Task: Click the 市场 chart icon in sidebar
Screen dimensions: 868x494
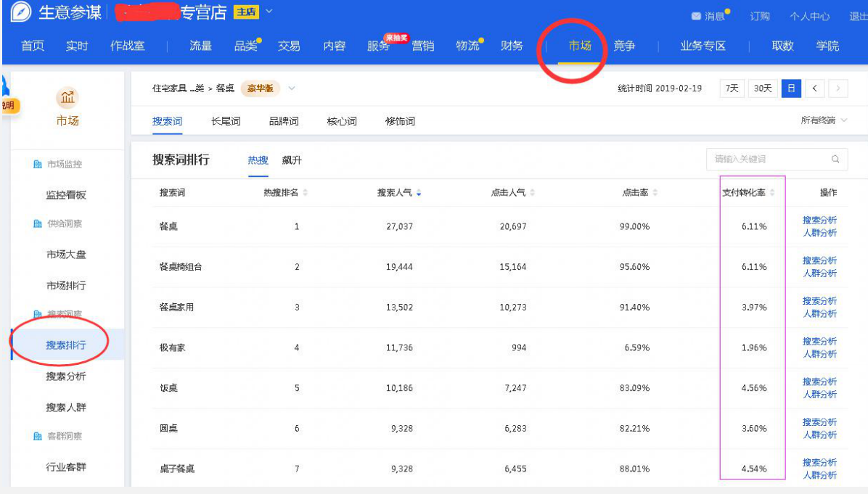Action: coord(67,98)
